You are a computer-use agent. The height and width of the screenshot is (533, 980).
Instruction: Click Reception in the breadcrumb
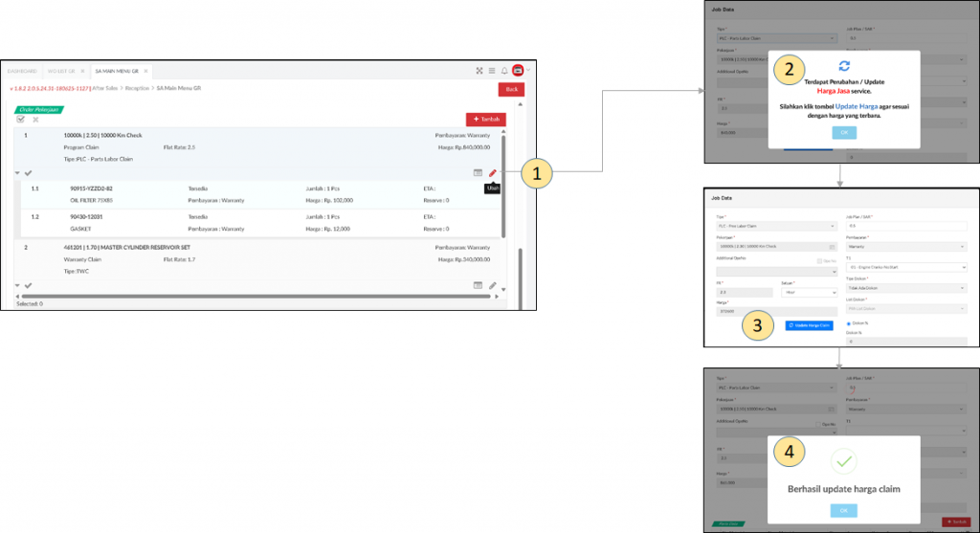tap(137, 88)
